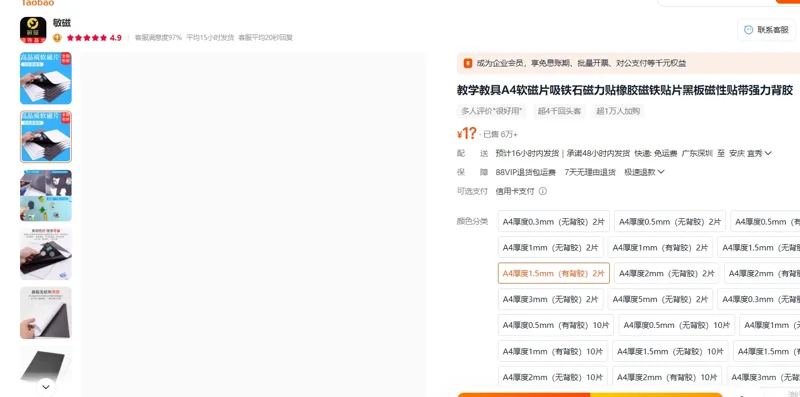Choose option A4厚度2mm(无背胶)2片
The image size is (800, 397).
pyautogui.click(x=667, y=274)
